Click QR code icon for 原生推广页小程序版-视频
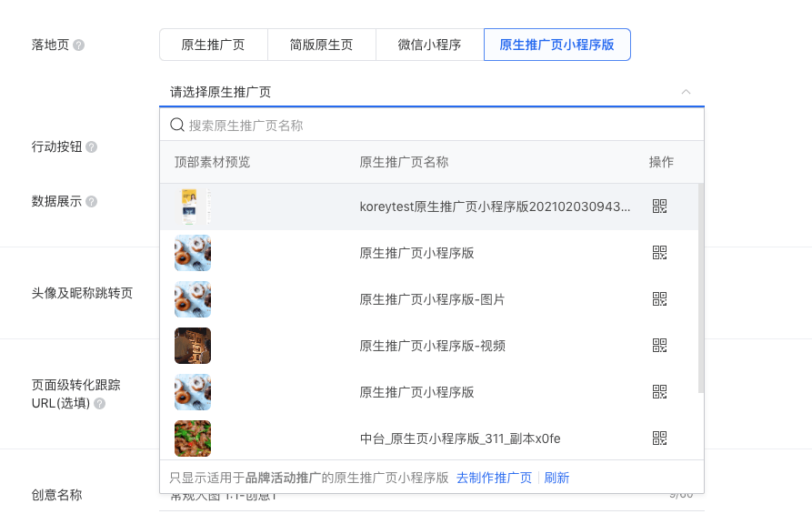 [x=659, y=346]
